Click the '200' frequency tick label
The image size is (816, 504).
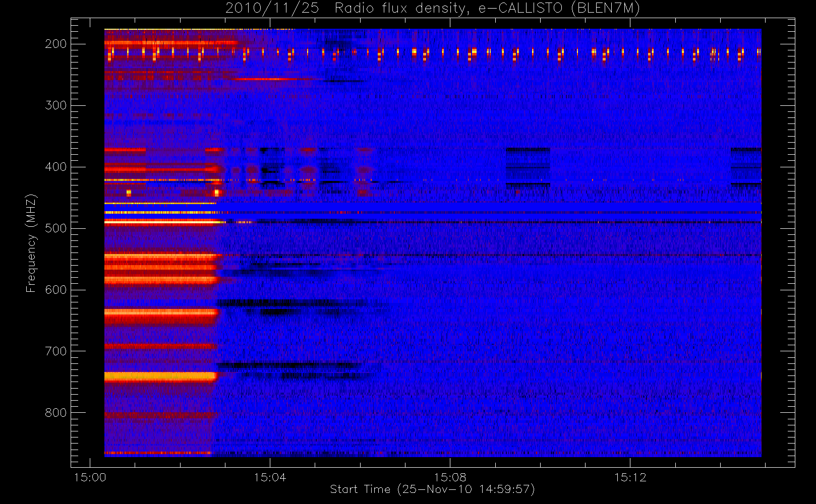(x=56, y=44)
